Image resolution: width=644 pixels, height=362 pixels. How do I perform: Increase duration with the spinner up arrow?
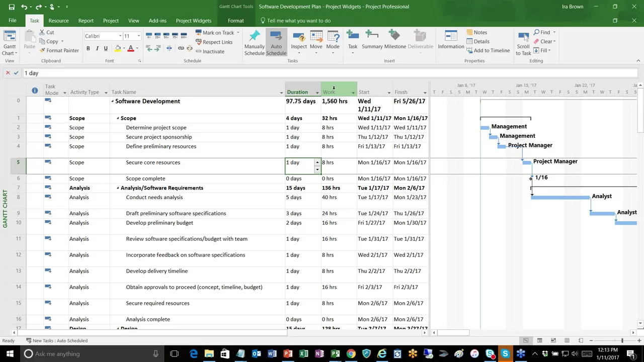coord(317,162)
